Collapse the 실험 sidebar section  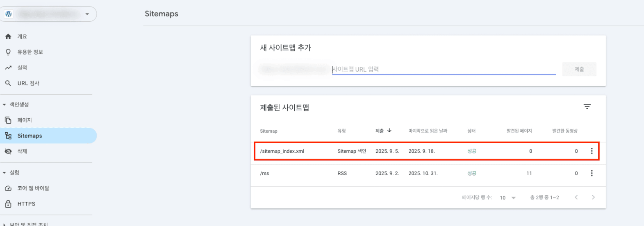point(5,173)
